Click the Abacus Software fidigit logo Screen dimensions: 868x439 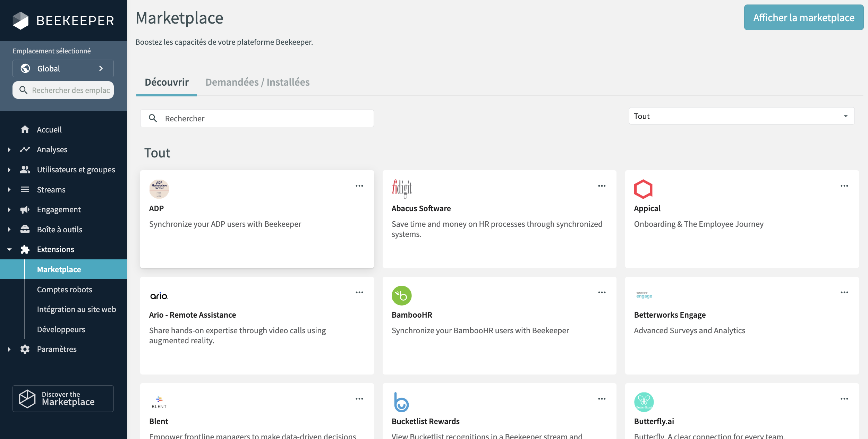pyautogui.click(x=402, y=189)
